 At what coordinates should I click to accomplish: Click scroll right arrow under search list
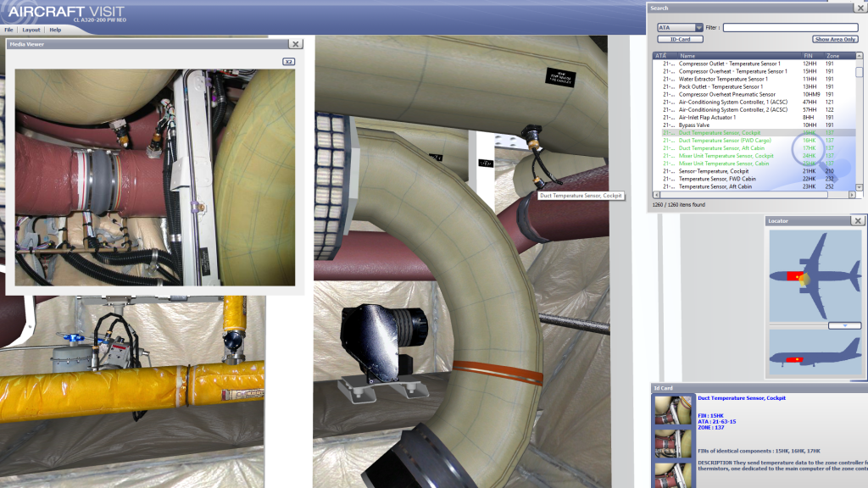pyautogui.click(x=852, y=195)
